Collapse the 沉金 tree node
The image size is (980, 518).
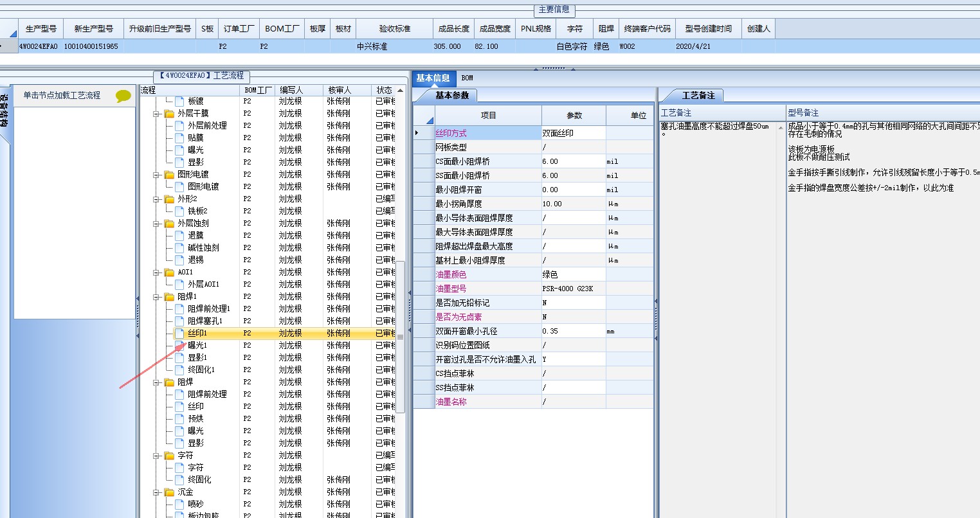pos(157,492)
